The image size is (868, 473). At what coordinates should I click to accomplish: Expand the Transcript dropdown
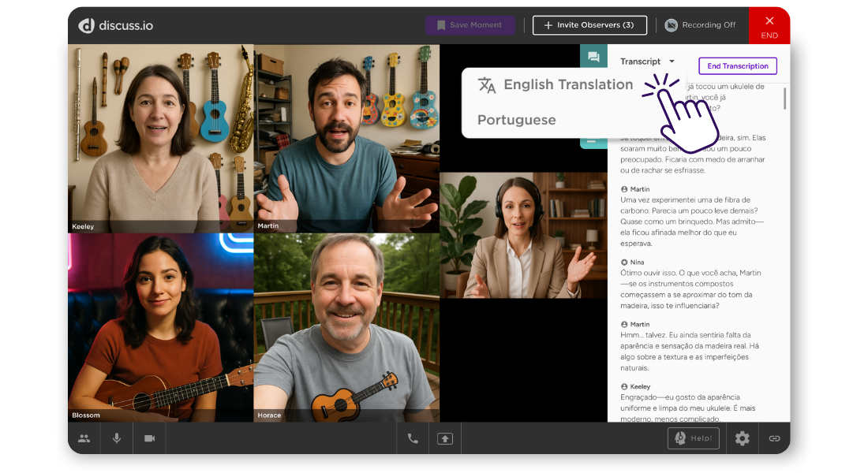647,61
